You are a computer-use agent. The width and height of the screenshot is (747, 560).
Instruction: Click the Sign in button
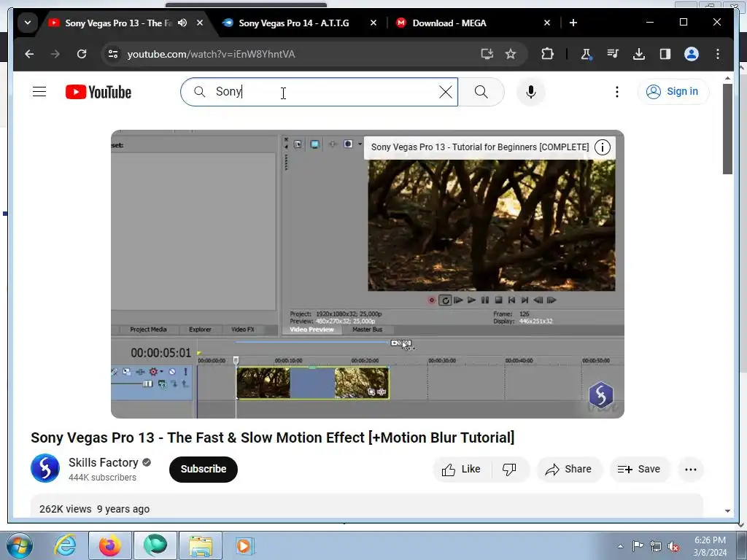coord(673,91)
